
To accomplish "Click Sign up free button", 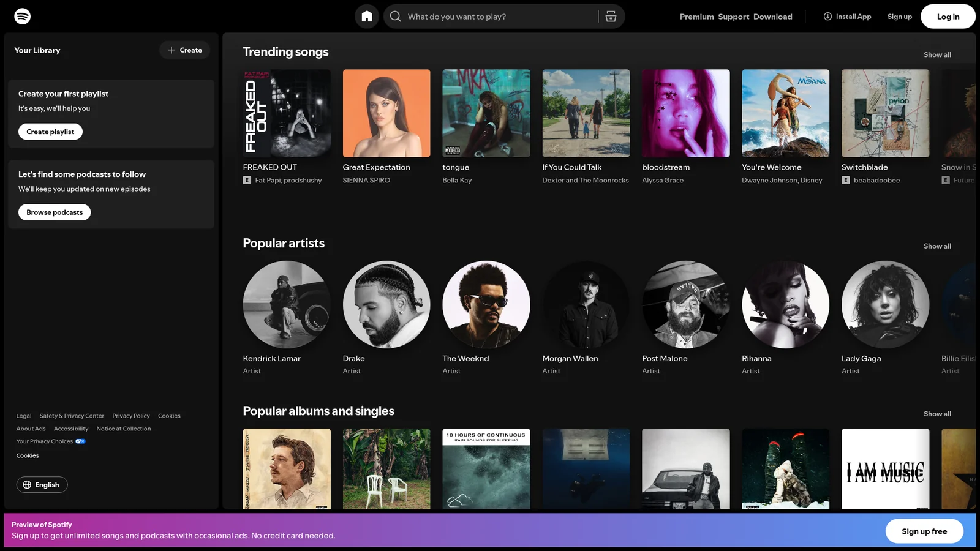I will click(924, 531).
